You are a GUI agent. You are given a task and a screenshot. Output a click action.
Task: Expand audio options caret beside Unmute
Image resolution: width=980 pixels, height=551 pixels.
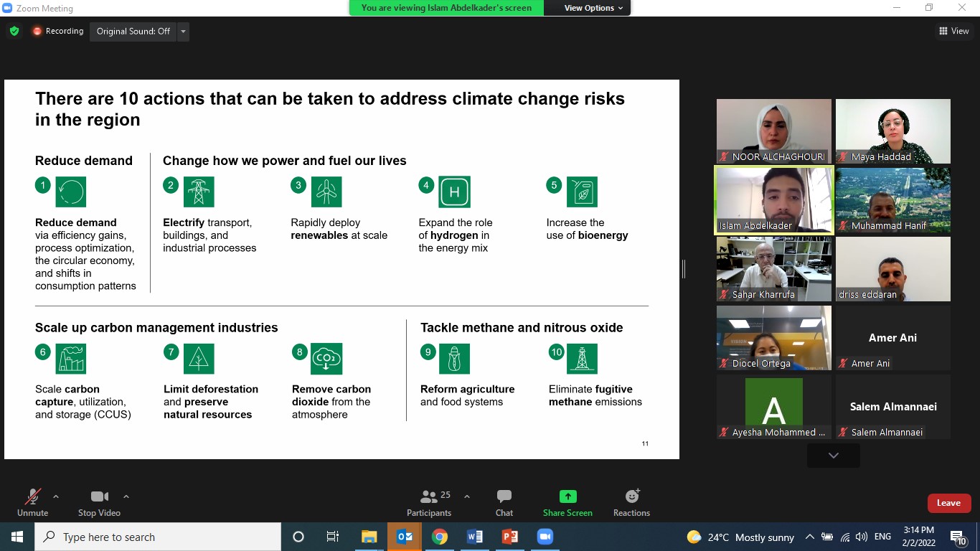tap(56, 496)
